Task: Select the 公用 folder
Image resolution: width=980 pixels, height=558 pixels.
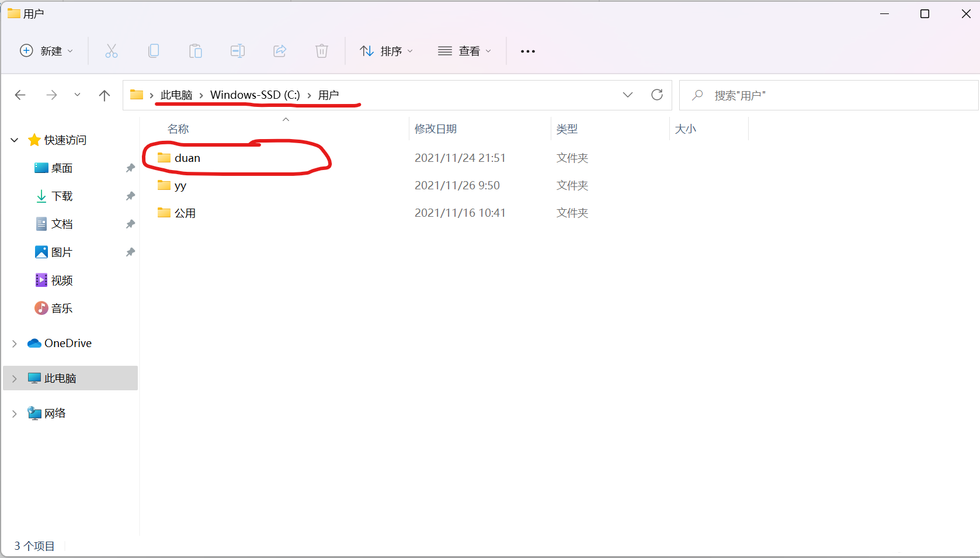Action: [185, 213]
